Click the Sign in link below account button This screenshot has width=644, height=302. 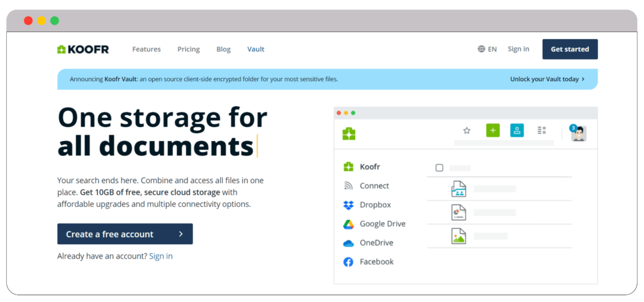(x=160, y=256)
